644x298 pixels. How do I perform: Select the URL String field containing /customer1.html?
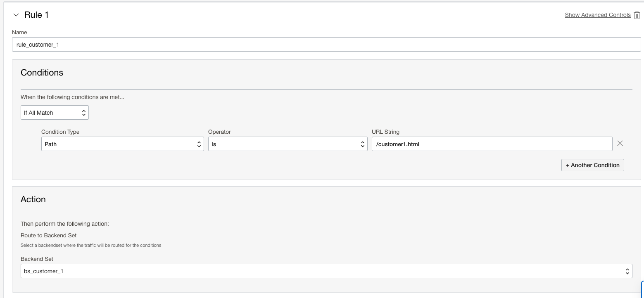point(492,144)
